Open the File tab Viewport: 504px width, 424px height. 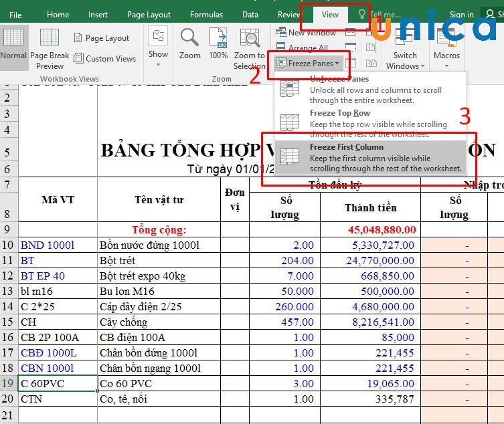[15, 15]
